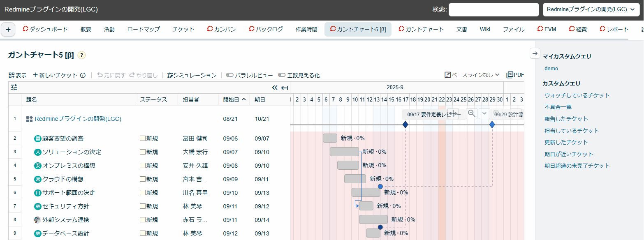Check the 新規 status box for ソリューションの決定
644x240 pixels.
(143, 152)
